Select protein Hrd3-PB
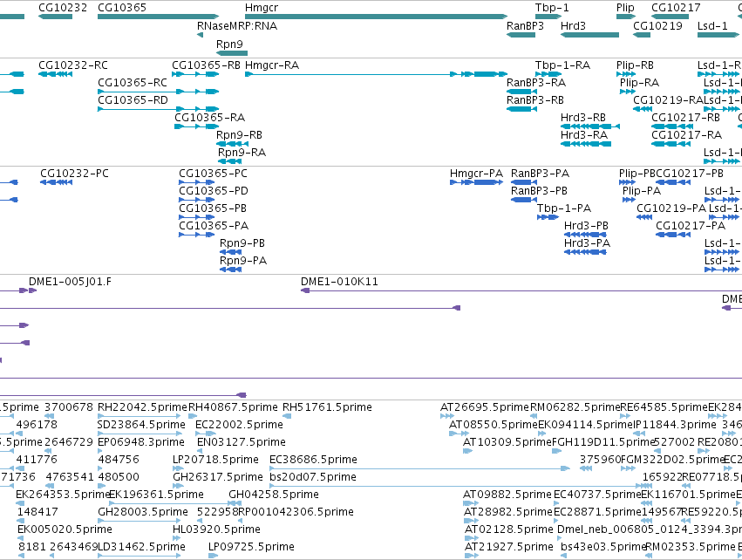 pos(586,226)
